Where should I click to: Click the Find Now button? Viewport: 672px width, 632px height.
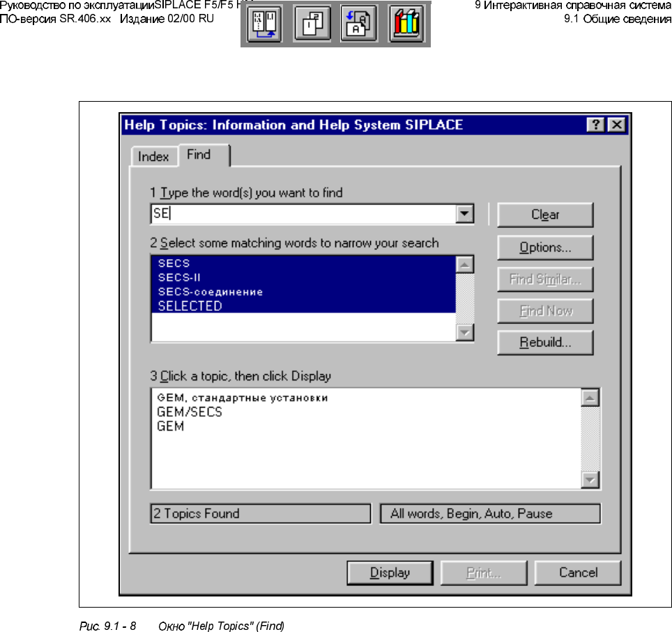tap(545, 311)
